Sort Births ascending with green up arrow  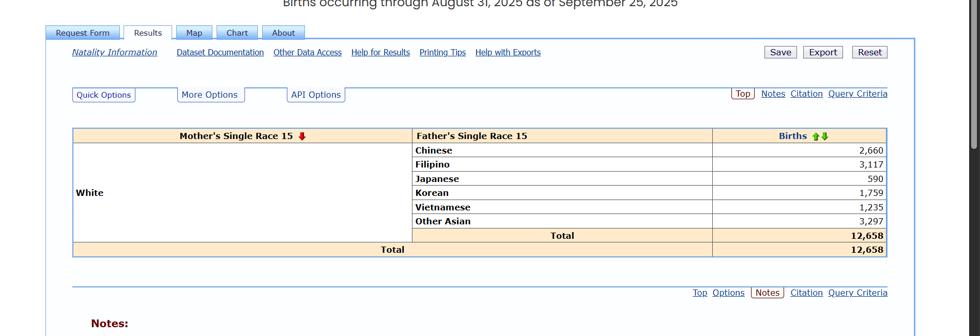click(816, 136)
